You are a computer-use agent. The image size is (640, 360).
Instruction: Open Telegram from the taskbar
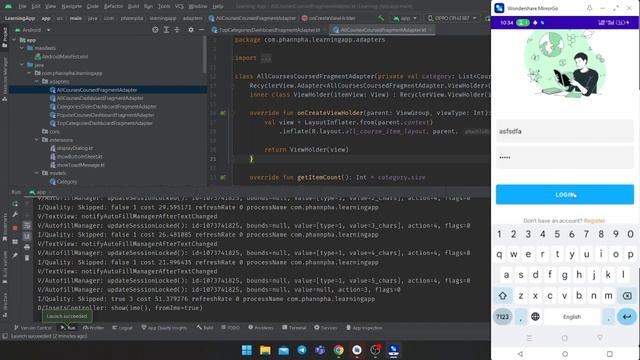[x=302, y=350]
